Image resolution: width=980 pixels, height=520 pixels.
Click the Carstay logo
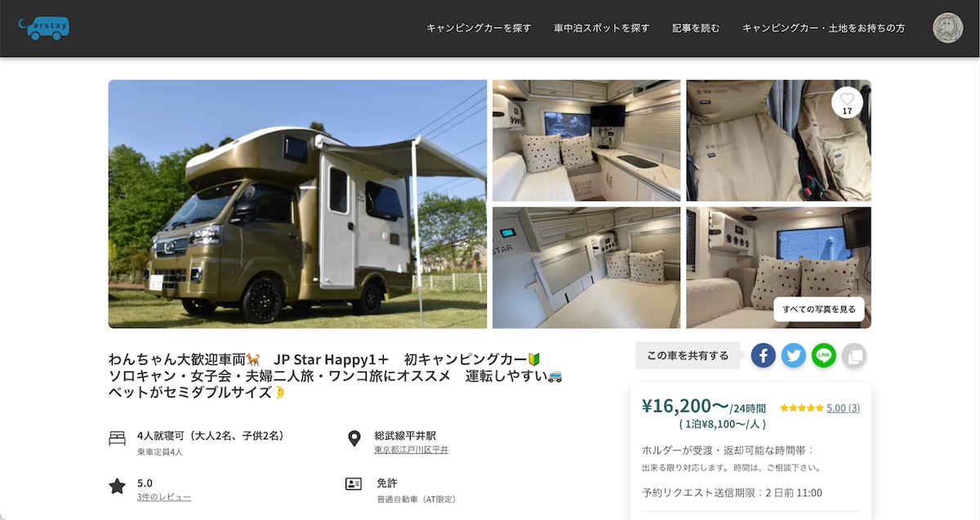click(x=44, y=28)
